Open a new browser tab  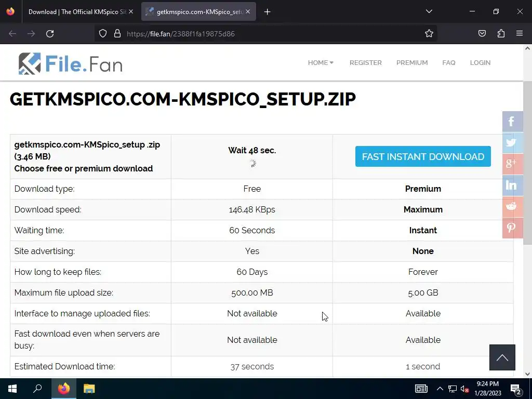pyautogui.click(x=267, y=12)
